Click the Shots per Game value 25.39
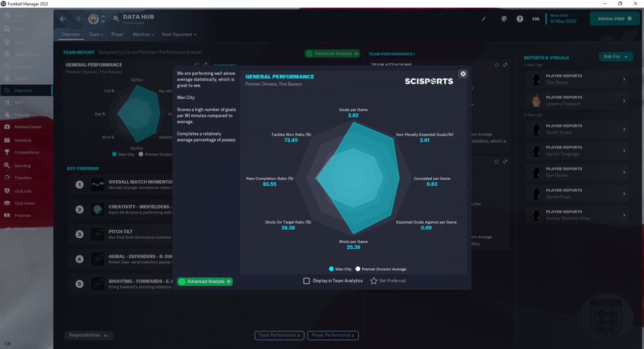 click(353, 247)
